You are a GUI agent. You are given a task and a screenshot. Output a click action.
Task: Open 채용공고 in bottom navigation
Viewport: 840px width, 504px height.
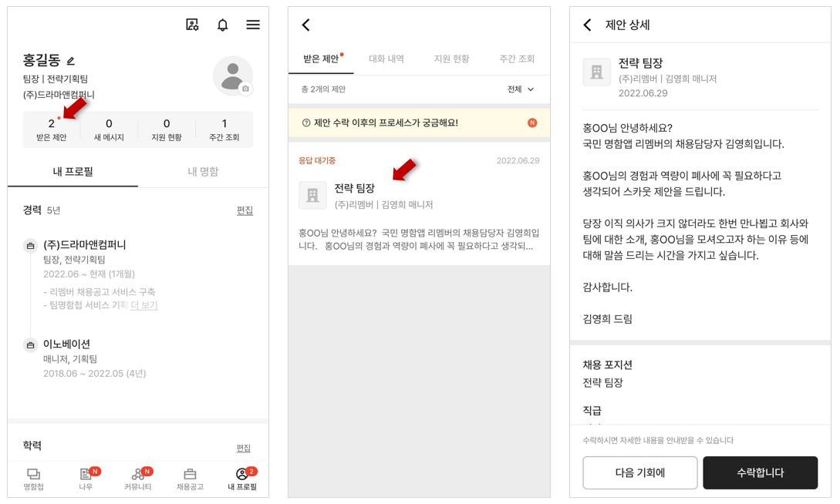190,479
